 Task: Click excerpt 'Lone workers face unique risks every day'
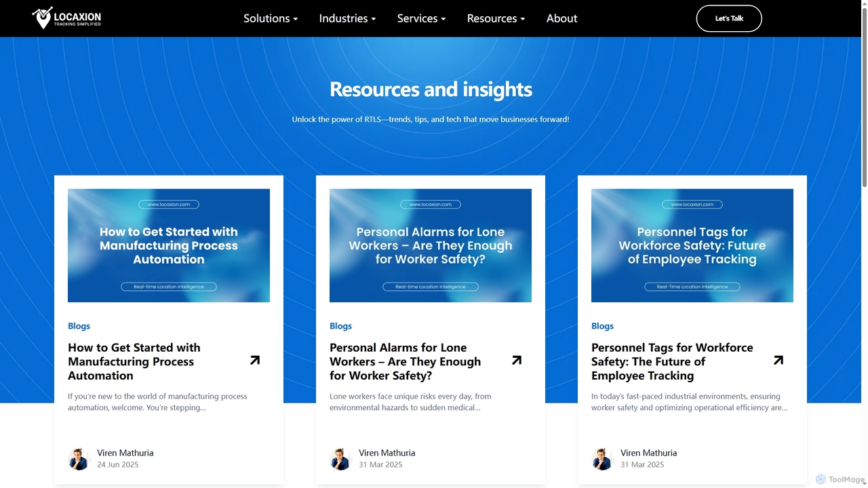point(410,402)
